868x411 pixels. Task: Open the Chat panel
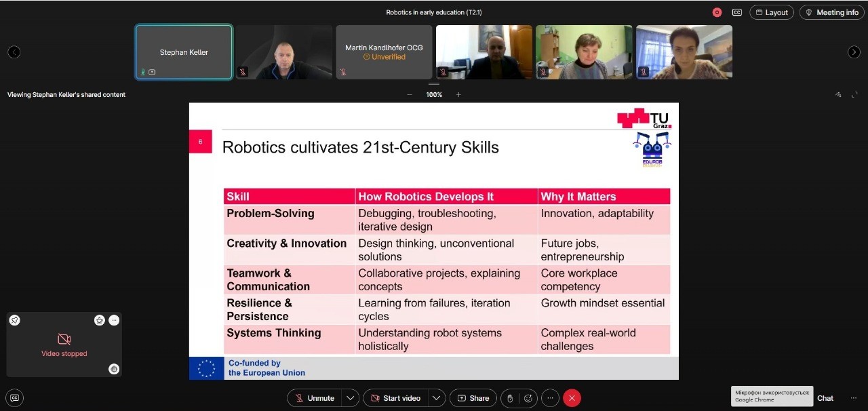(x=825, y=398)
